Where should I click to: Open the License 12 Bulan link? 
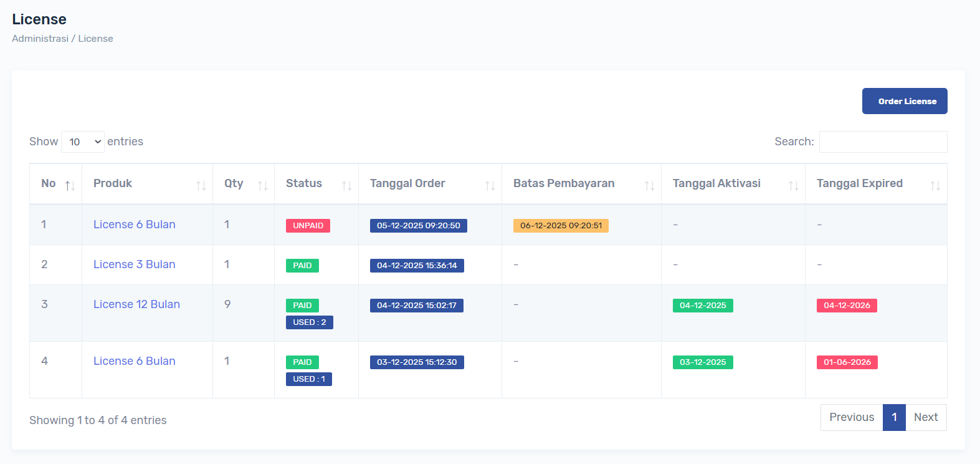click(136, 304)
